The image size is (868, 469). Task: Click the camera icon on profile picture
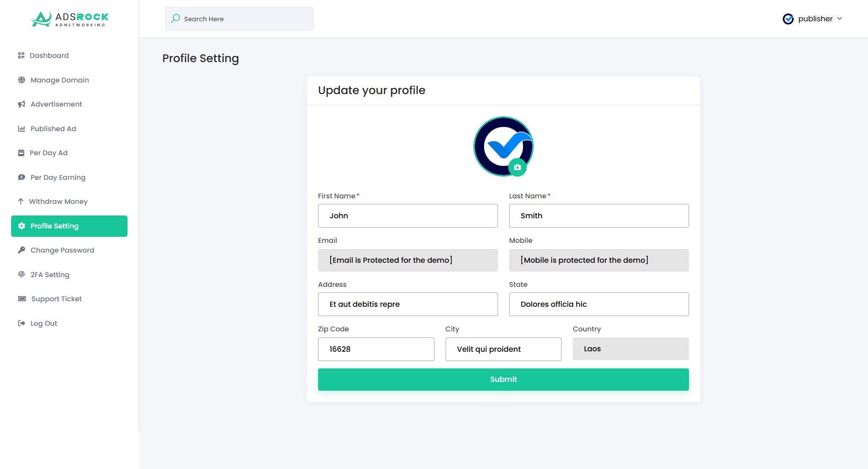[x=517, y=167]
